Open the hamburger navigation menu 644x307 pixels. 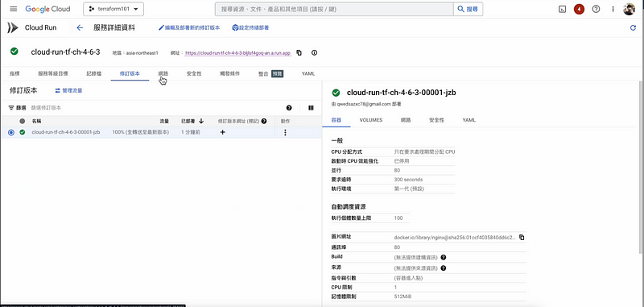pos(13,9)
